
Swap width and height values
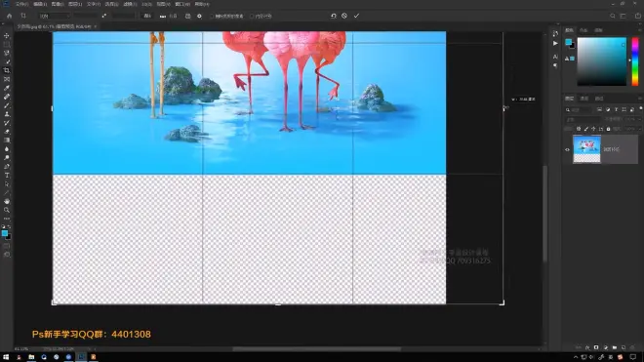point(103,16)
